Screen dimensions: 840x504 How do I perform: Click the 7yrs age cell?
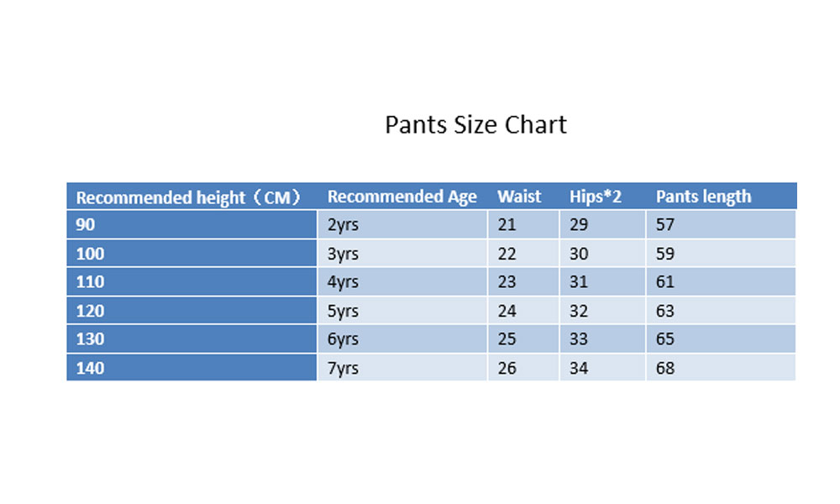click(x=343, y=368)
